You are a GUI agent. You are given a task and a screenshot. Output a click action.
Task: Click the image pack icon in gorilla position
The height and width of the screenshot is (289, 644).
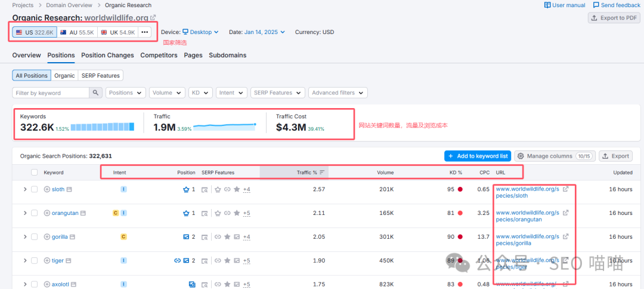click(186, 237)
